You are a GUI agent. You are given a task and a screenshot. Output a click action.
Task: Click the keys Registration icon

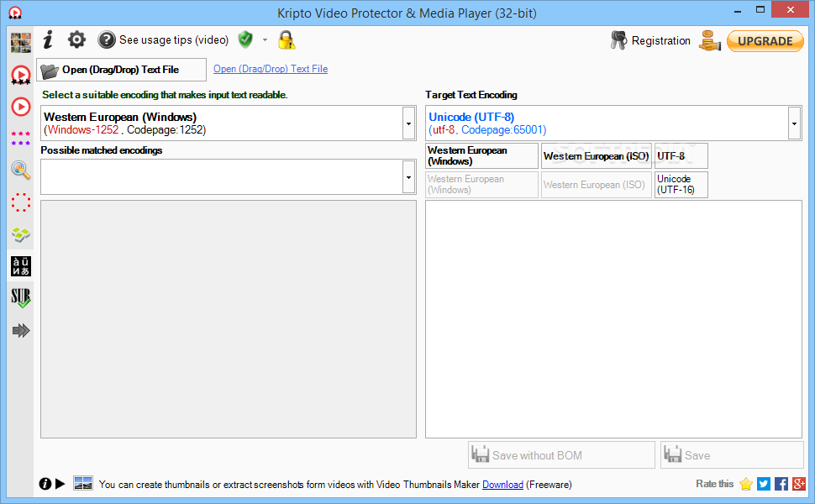(618, 40)
